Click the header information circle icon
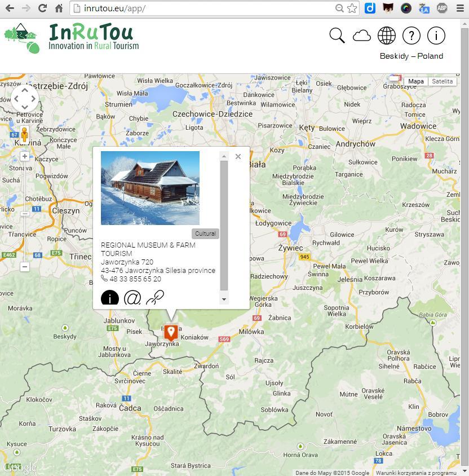Image resolution: width=469 pixels, height=476 pixels. pos(436,36)
